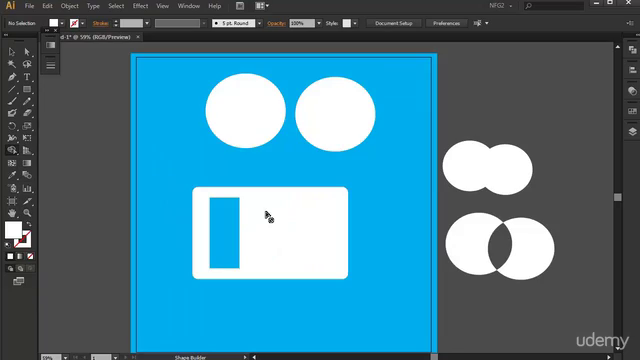
Task: Select the Scale tool
Action: click(27, 126)
